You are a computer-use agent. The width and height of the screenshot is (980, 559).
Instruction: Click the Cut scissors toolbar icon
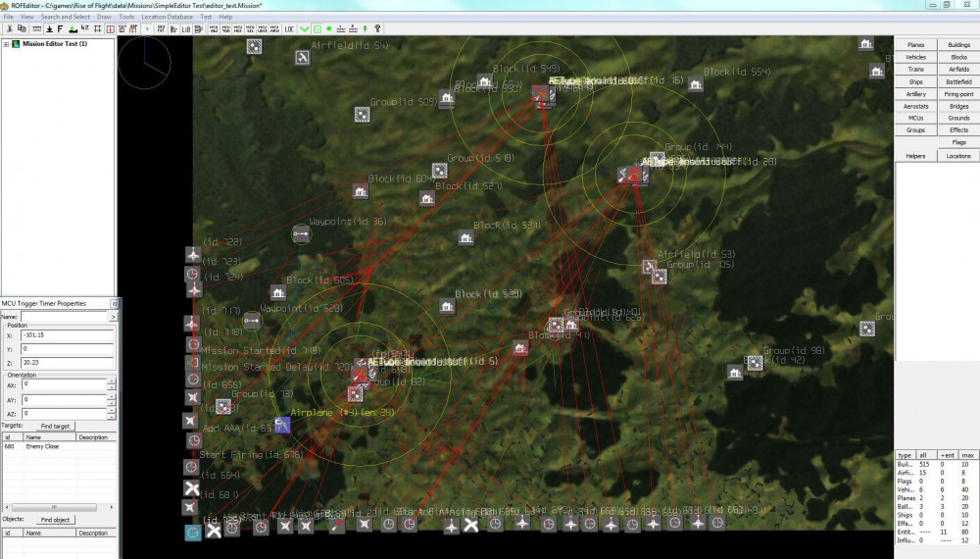(9, 29)
